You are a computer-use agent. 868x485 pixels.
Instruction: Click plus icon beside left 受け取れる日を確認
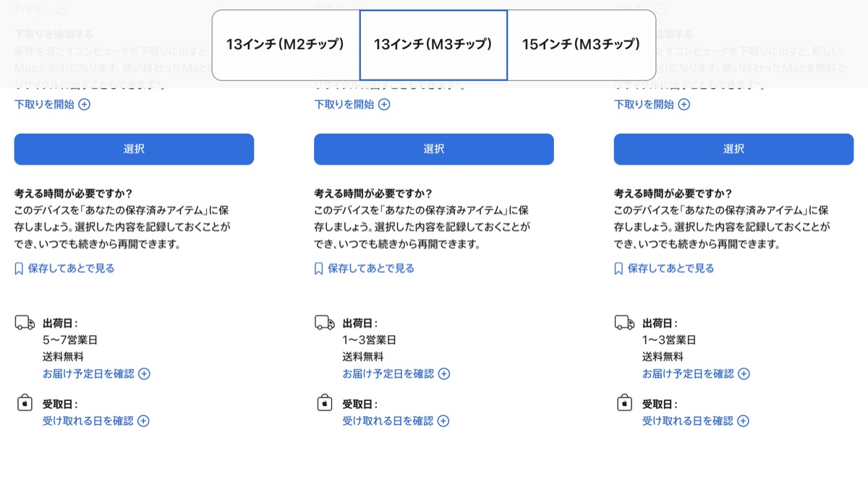143,421
